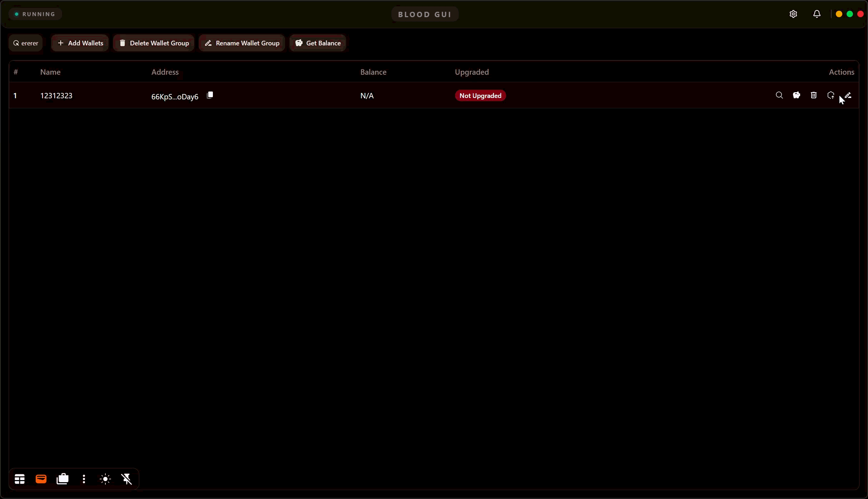Screen dimensions: 868x499
Task: Click piggy bank balance icon in row
Action: click(796, 95)
